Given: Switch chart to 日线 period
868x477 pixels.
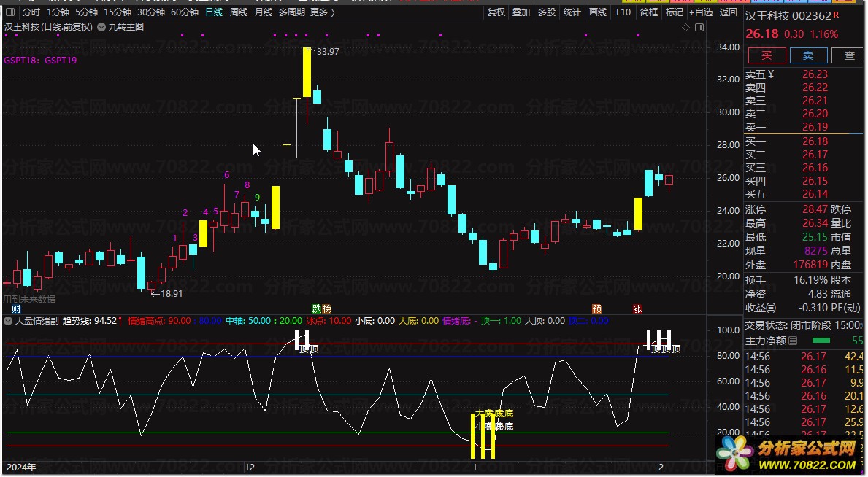Looking at the screenshot, I should 214,12.
